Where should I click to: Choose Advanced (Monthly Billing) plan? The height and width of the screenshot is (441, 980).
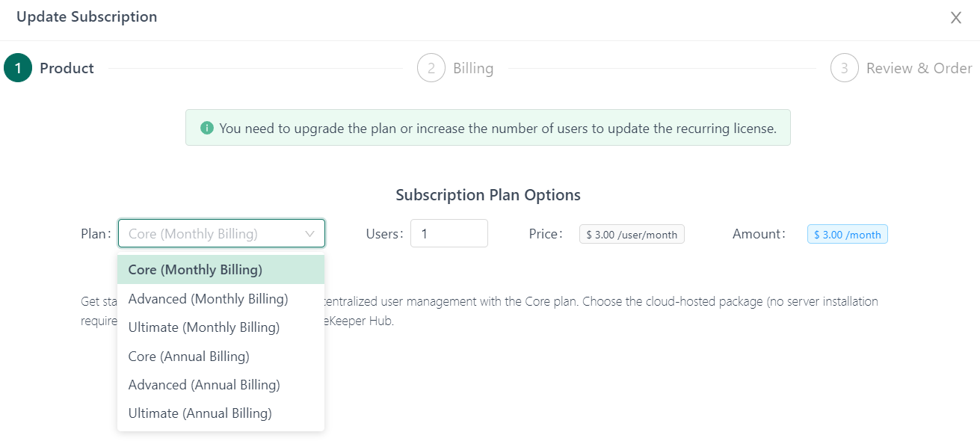click(208, 299)
